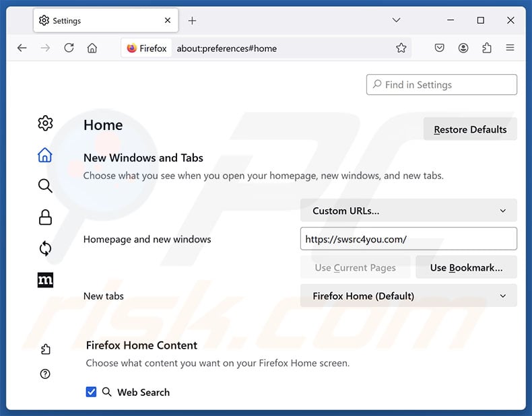Click the Use Bookmark button
532x416 pixels.
coord(466,267)
